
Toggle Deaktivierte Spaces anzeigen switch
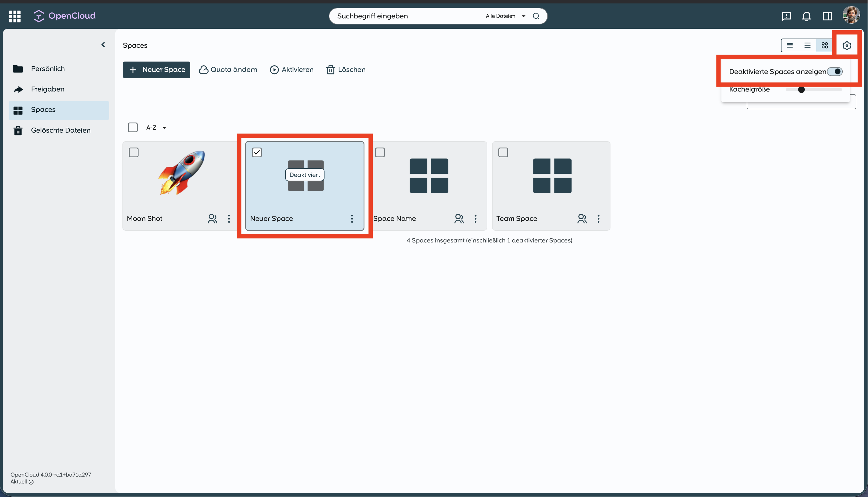tap(835, 71)
